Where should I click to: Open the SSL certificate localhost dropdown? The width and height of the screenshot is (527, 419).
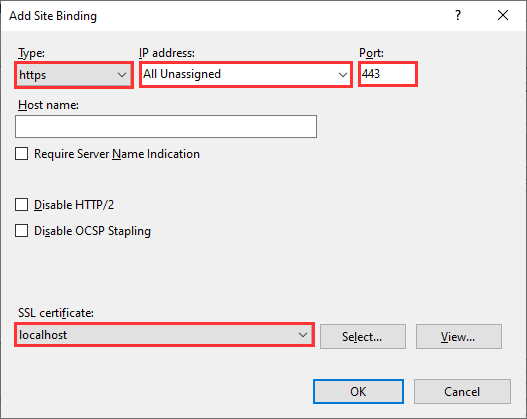pos(164,335)
